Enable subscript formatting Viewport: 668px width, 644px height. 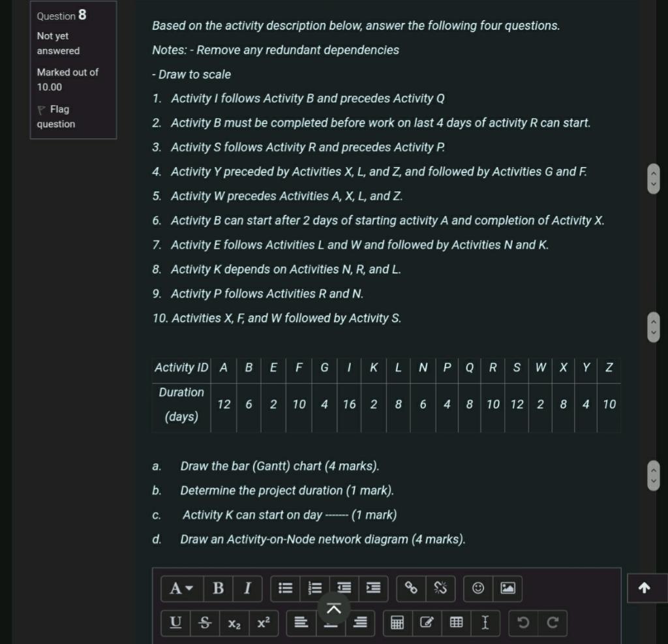pyautogui.click(x=234, y=623)
